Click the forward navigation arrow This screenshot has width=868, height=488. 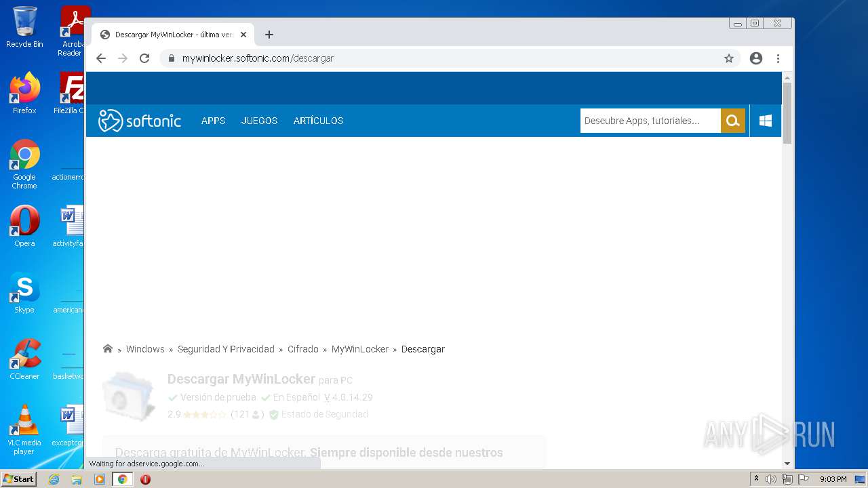tap(123, 58)
